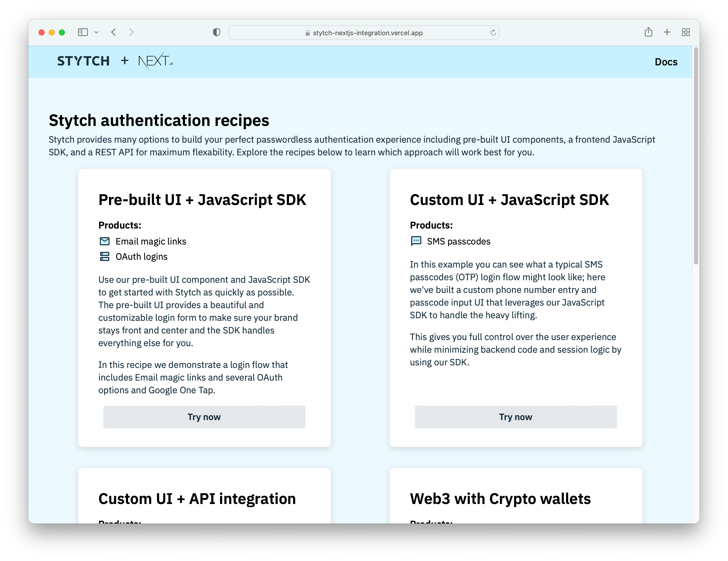Open the Docs link in header
Viewport: 728px width, 561px height.
pyautogui.click(x=666, y=62)
